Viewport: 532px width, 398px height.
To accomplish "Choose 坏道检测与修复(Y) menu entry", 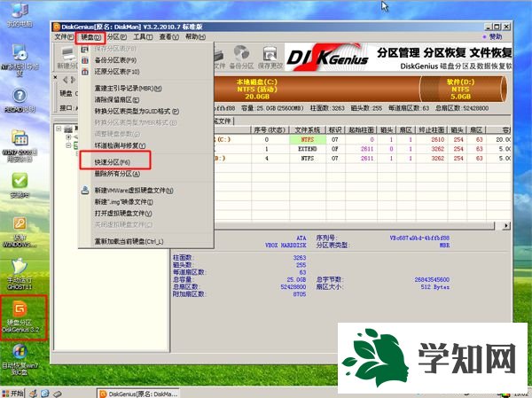I will click(120, 145).
